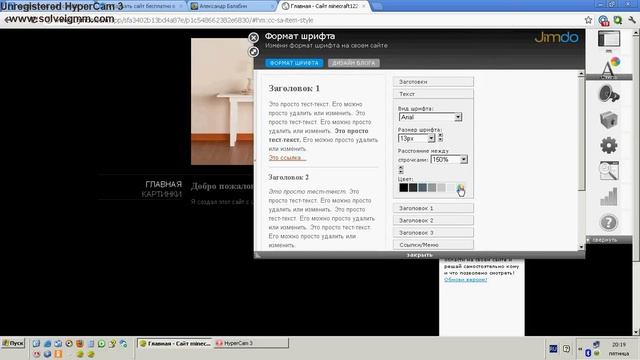
Task: Select the Главная - Сайт minecraft browser tab
Action: tap(324, 6)
